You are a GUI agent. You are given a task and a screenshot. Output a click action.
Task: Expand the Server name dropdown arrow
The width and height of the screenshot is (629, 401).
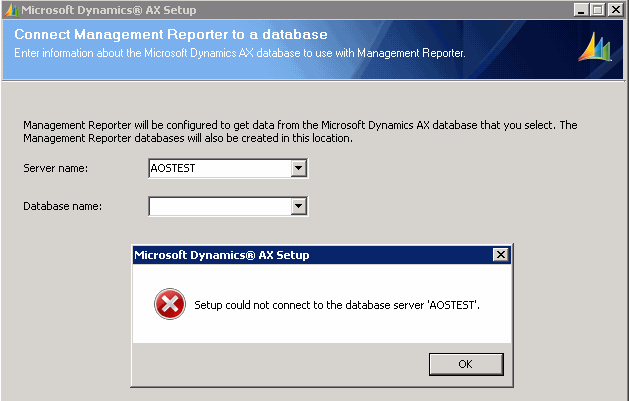click(298, 168)
